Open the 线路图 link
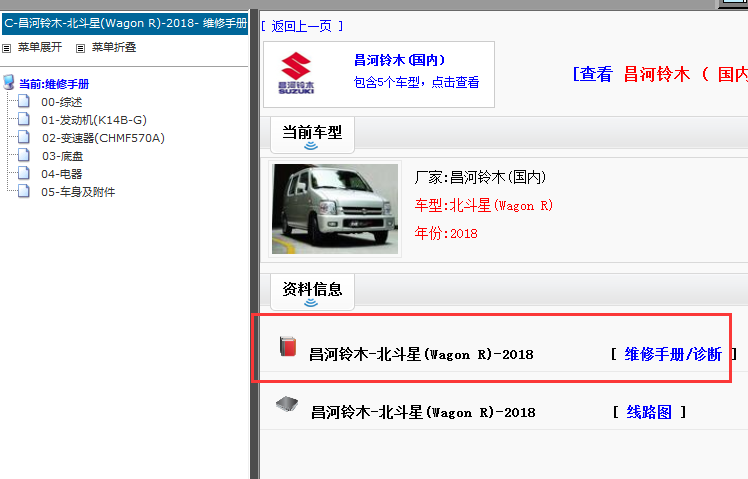 click(x=649, y=412)
